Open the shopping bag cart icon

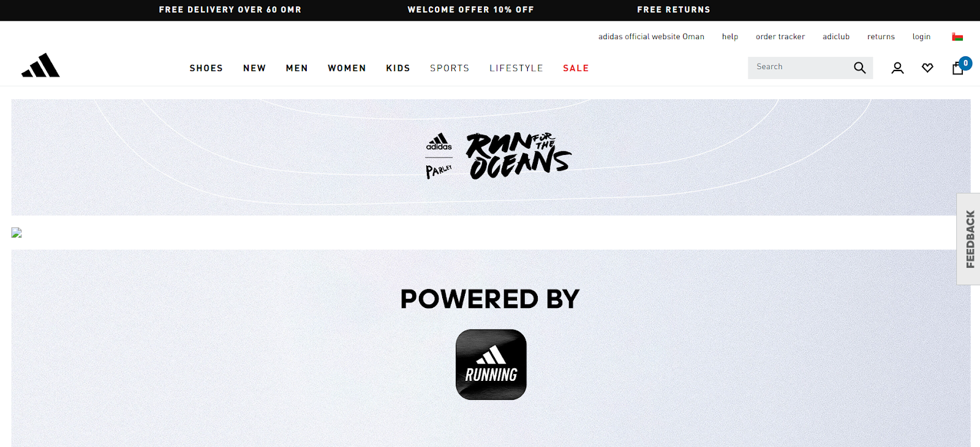click(958, 68)
